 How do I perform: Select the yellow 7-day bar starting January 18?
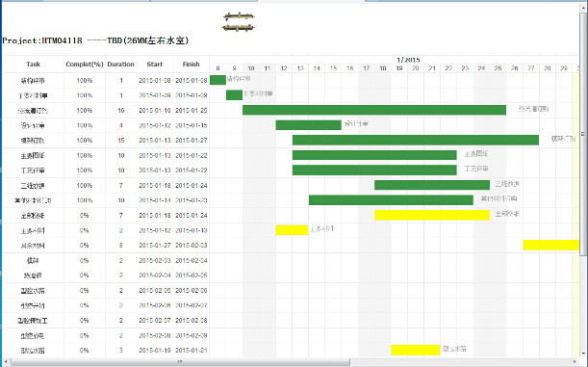[432, 215]
